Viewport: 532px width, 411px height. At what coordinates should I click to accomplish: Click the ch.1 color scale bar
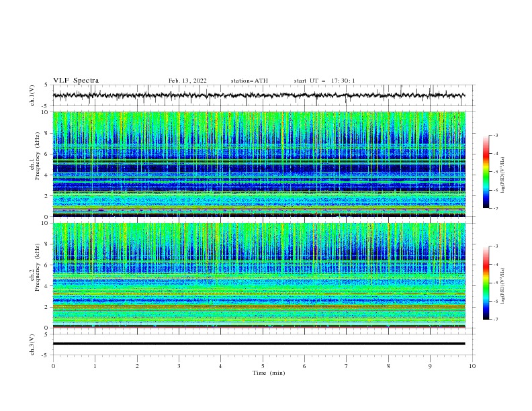pyautogui.click(x=486, y=171)
